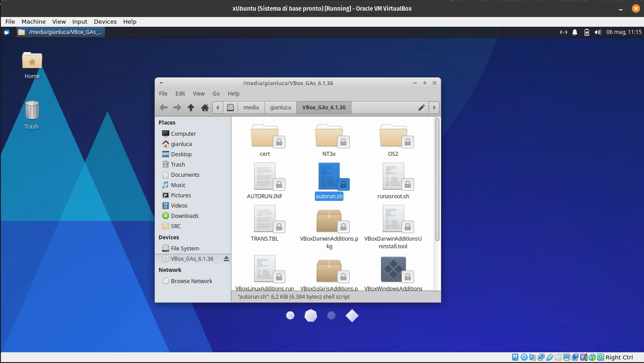Open the File menu in file manager

(x=163, y=94)
